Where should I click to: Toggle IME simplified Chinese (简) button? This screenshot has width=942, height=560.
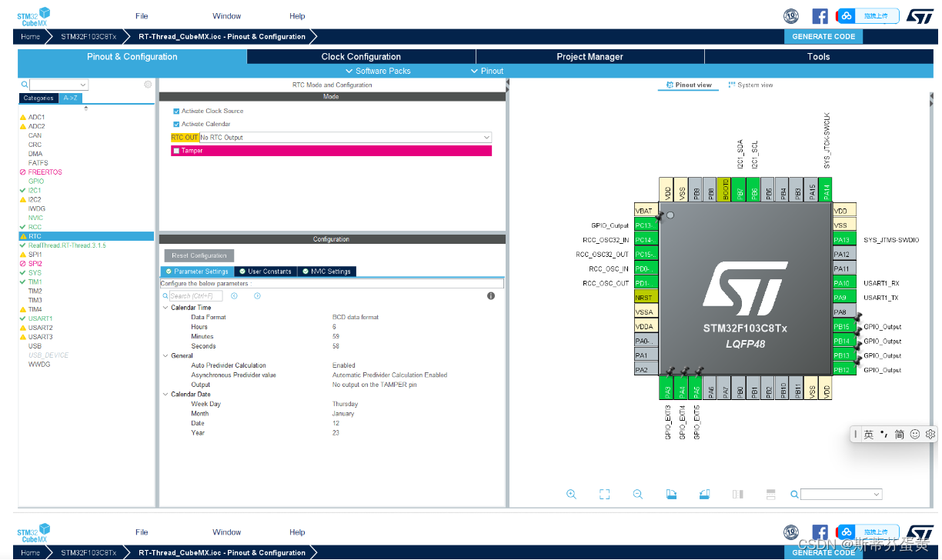[899, 434]
